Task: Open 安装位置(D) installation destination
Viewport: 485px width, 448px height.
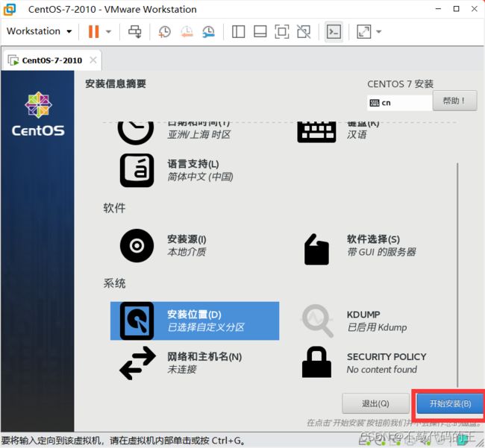Action: click(x=195, y=321)
